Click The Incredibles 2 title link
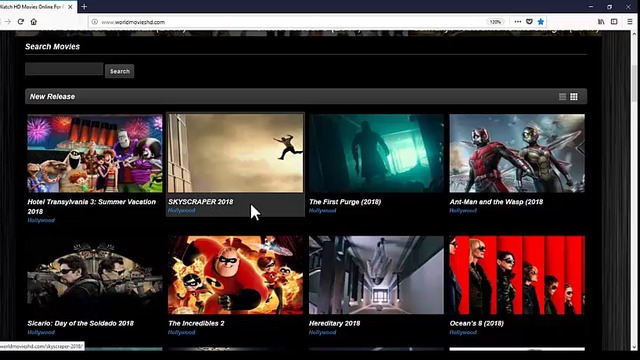The height and width of the screenshot is (360, 640). [x=196, y=323]
